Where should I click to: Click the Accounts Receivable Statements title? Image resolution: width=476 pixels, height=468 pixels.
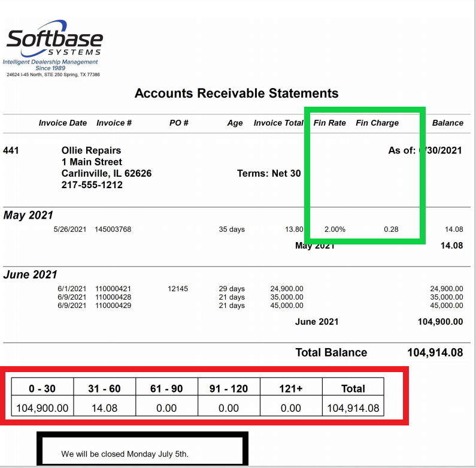click(x=237, y=93)
